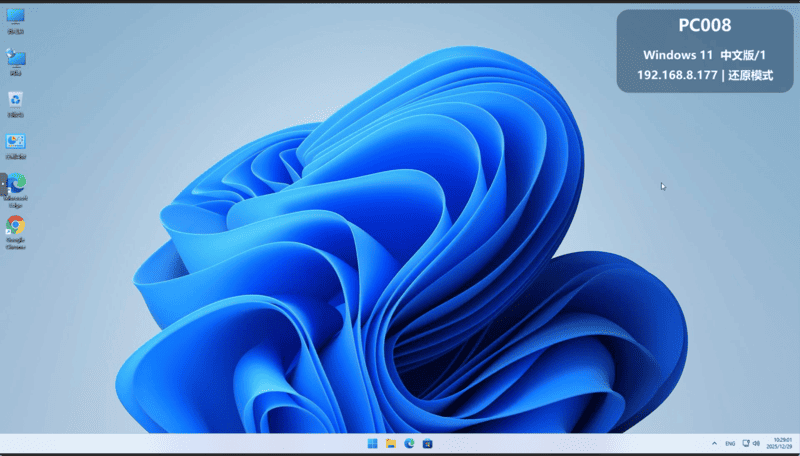
Task: Click Show Desktop at taskbar's far right edge
Action: pos(797,443)
